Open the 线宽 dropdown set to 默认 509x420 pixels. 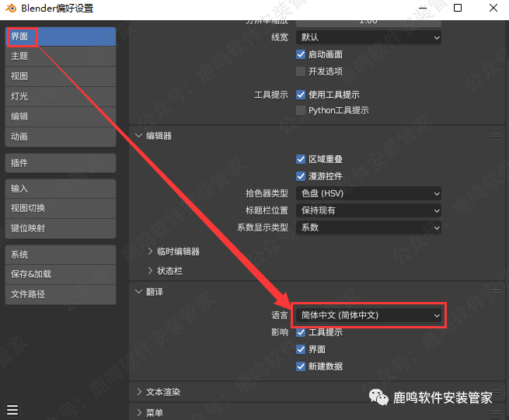368,37
